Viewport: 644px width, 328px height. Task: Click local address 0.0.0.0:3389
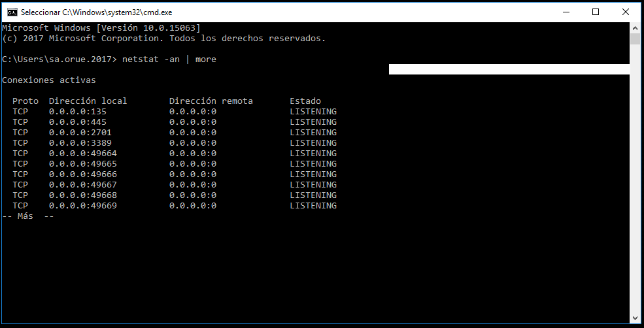point(80,143)
